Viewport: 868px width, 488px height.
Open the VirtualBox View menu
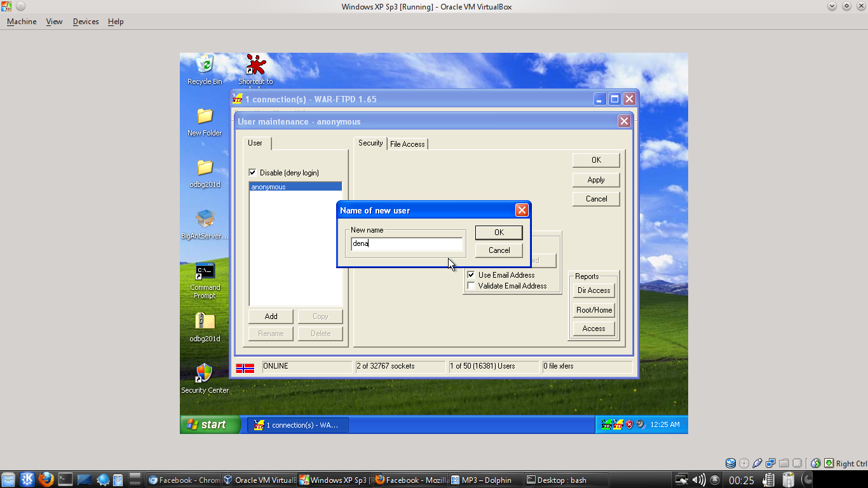point(54,22)
